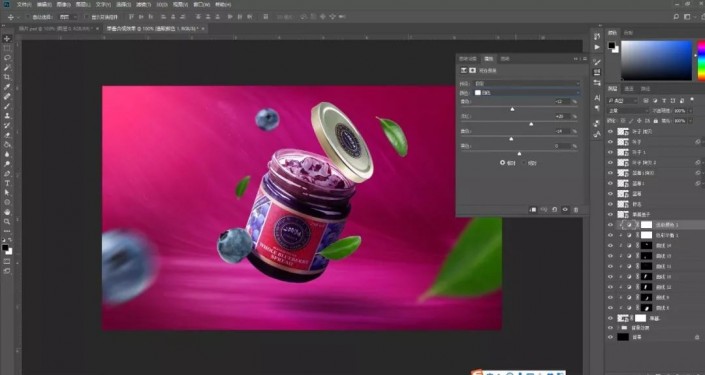Select the Lasso tool
This screenshot has width=705, height=375.
(x=7, y=58)
